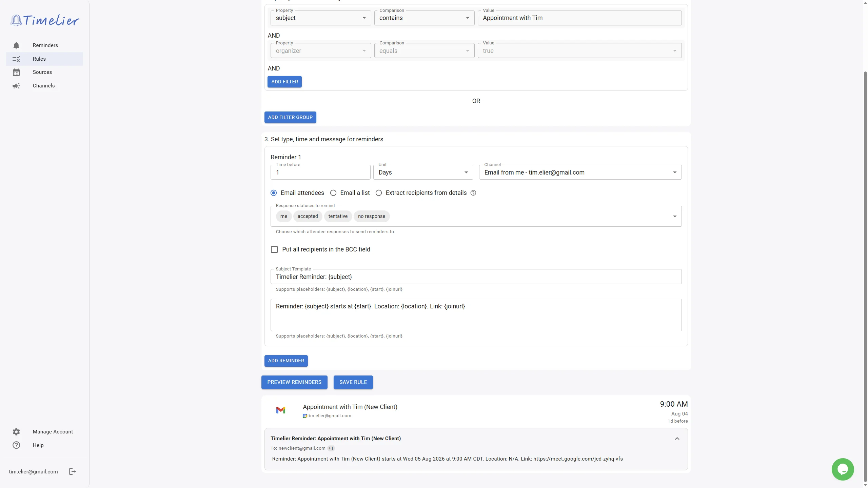The width and height of the screenshot is (868, 488).
Task: Collapse the reminder preview chevron
Action: pyautogui.click(x=677, y=439)
